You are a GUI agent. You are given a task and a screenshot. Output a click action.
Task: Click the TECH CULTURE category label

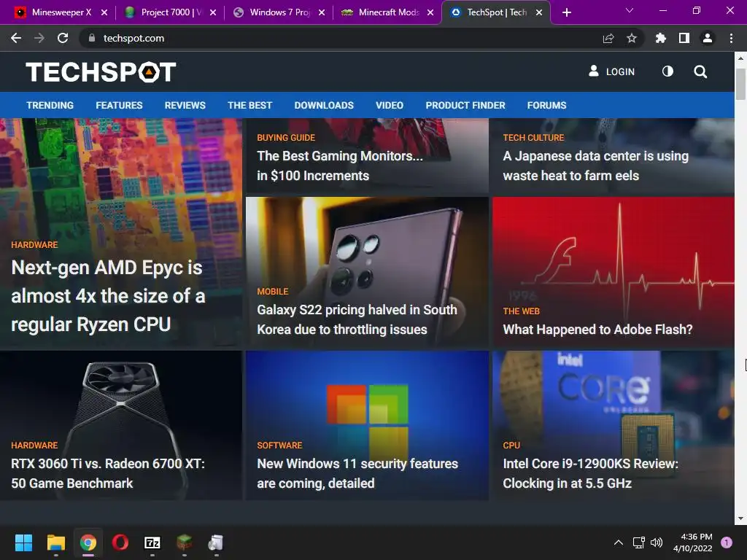(533, 138)
